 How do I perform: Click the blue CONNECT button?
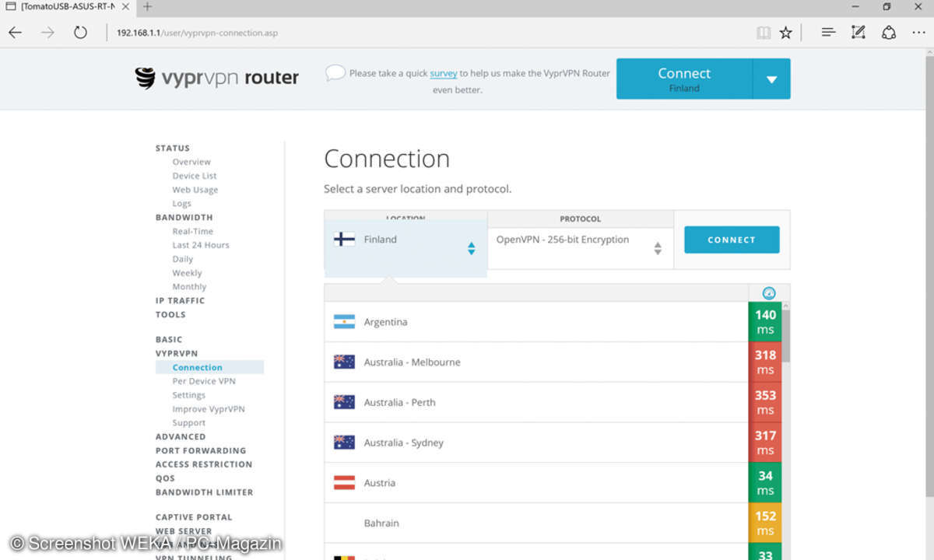point(732,240)
